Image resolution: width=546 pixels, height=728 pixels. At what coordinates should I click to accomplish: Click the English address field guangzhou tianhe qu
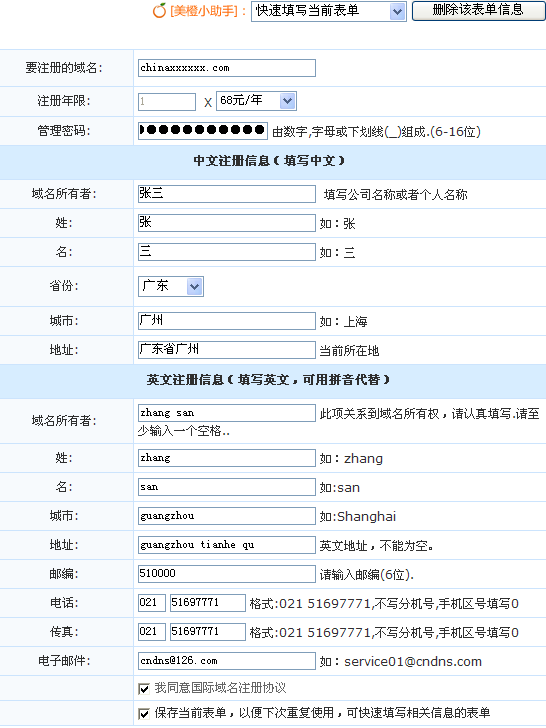tap(227, 545)
